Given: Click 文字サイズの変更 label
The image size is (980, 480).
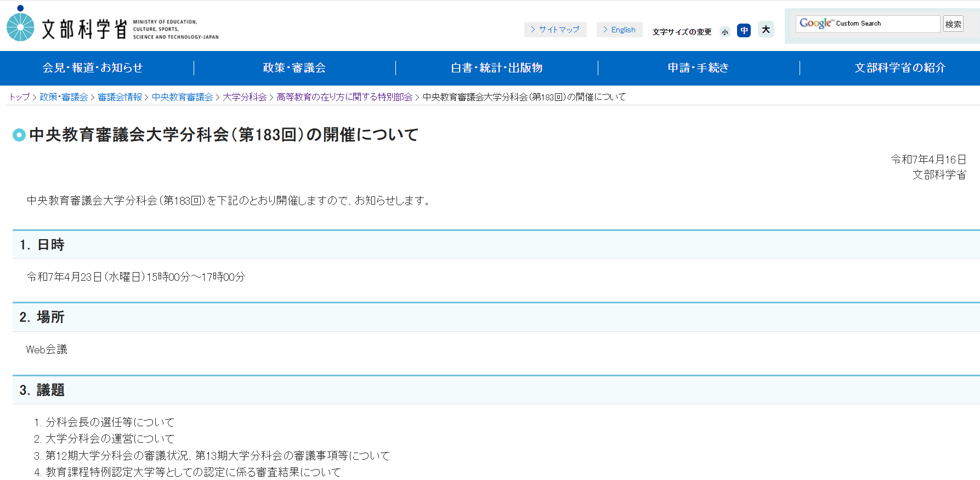Looking at the screenshot, I should tap(682, 32).
